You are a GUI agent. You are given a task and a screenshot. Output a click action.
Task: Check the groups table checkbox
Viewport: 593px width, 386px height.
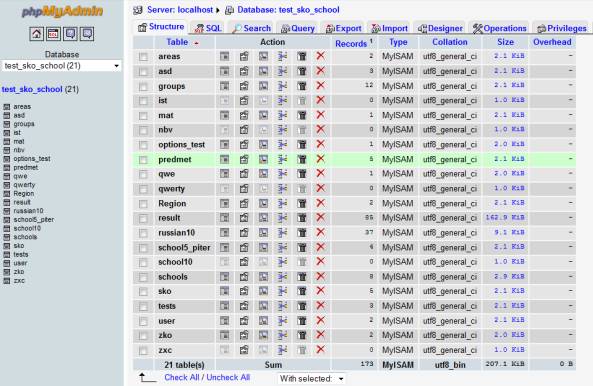(143, 87)
